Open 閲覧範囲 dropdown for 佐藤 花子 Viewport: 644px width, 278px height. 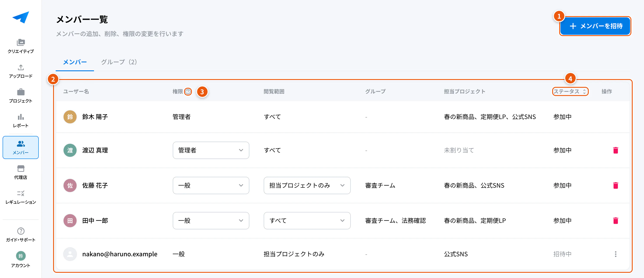click(307, 185)
